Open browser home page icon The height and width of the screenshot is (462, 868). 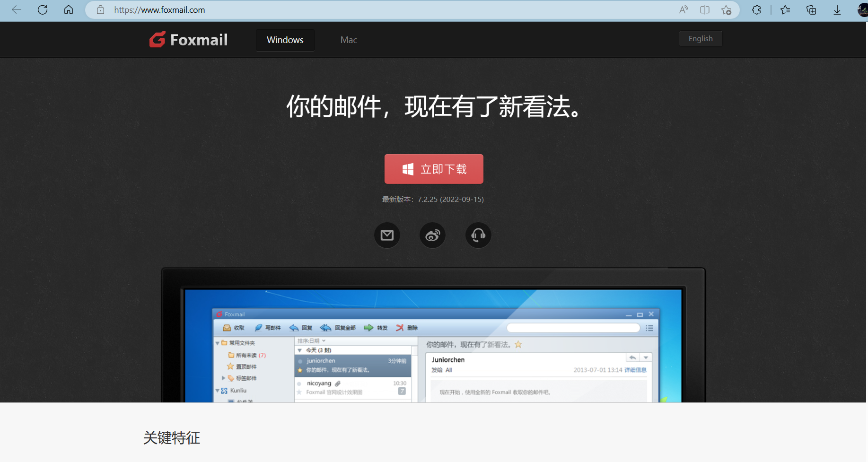coord(69,10)
